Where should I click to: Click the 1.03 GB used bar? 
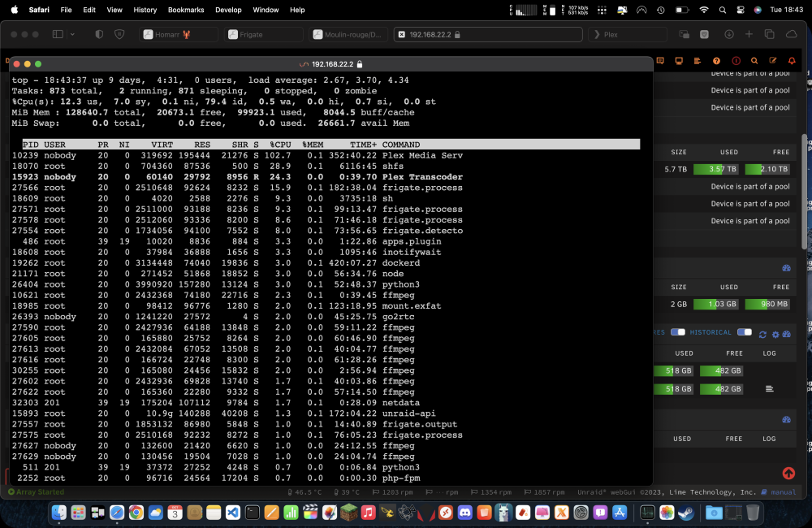pyautogui.click(x=716, y=304)
